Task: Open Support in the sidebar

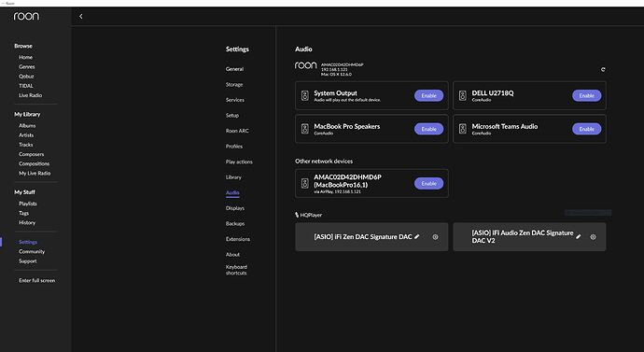Action: (x=28, y=260)
